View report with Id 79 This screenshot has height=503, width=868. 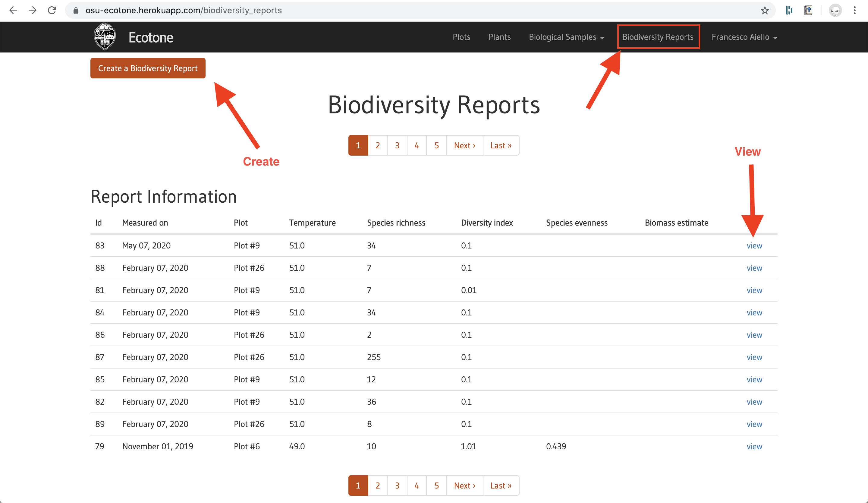[754, 447]
